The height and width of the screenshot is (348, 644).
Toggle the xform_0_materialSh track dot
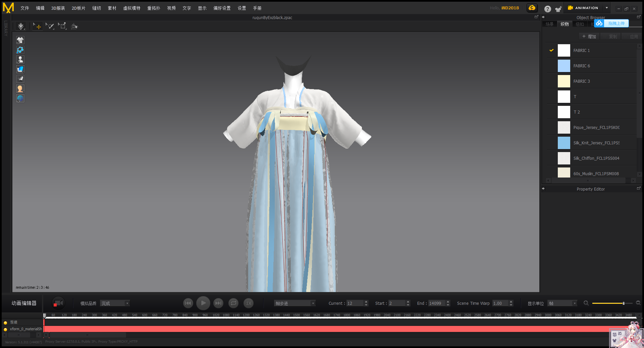click(5, 330)
